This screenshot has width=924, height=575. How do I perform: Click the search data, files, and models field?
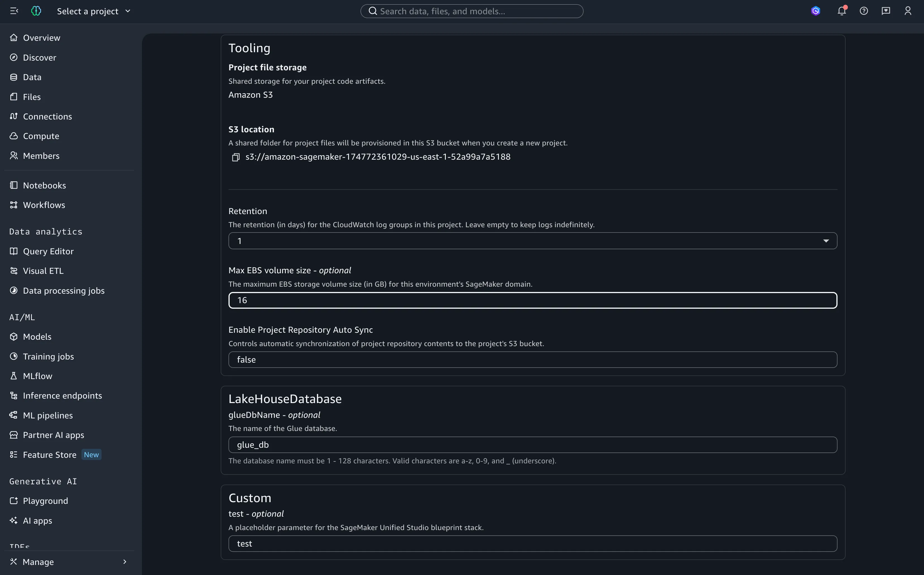[x=472, y=11]
